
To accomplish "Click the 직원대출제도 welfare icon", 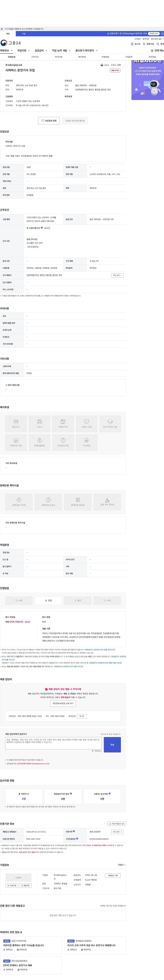I will (x=39, y=442).
